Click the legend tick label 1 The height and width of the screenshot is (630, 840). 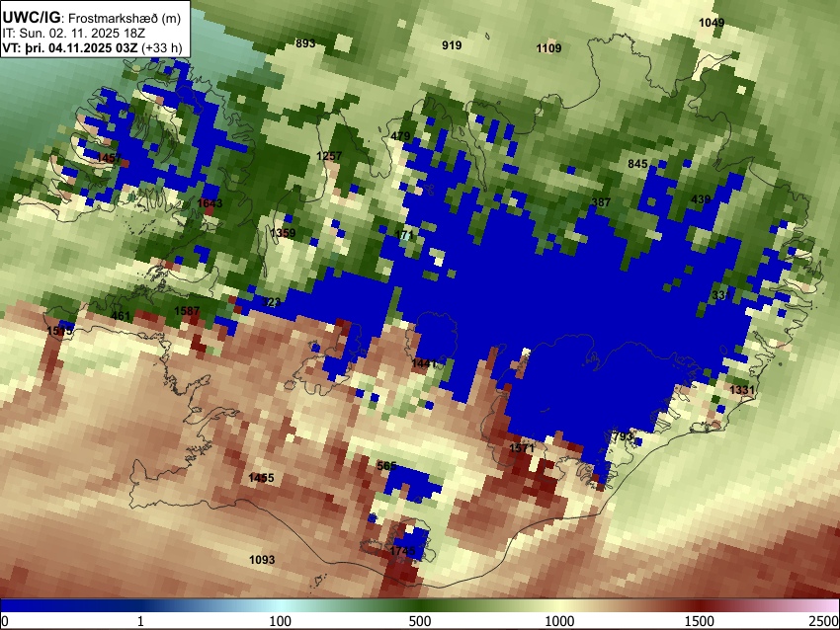140,621
